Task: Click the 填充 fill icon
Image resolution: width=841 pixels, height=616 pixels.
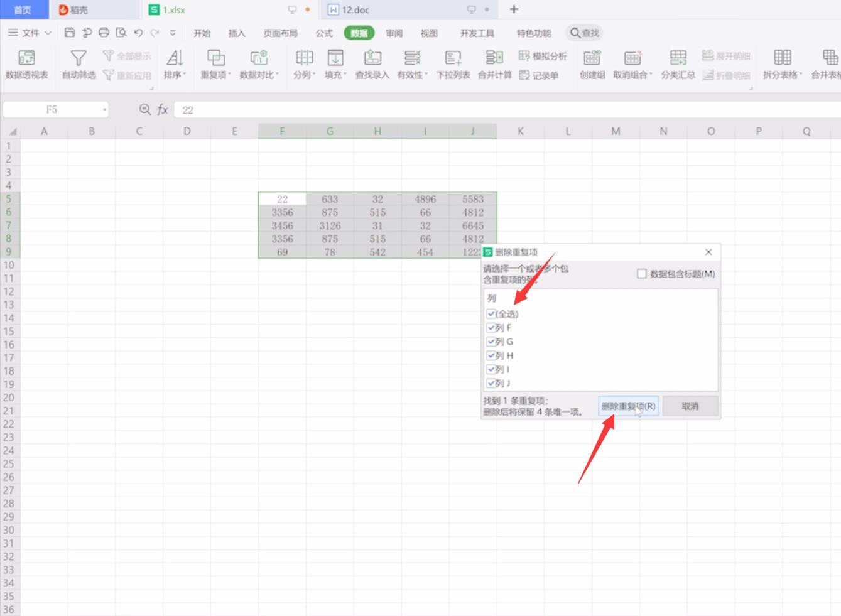Action: click(x=336, y=58)
